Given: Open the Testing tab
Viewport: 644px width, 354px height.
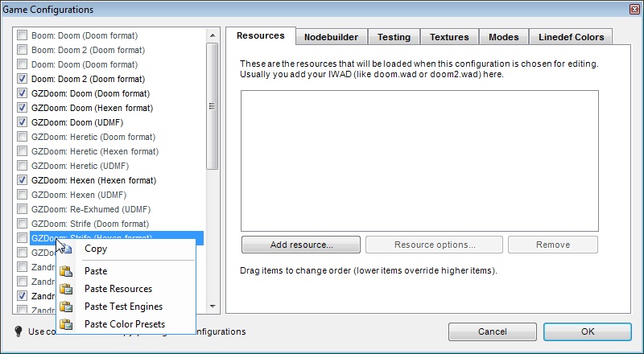Looking at the screenshot, I should (394, 37).
